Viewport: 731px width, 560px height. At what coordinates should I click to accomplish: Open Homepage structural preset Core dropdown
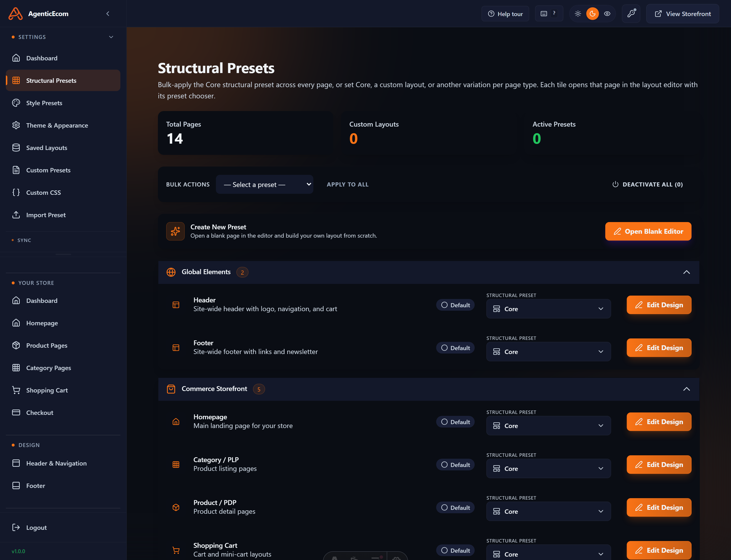[x=548, y=426]
